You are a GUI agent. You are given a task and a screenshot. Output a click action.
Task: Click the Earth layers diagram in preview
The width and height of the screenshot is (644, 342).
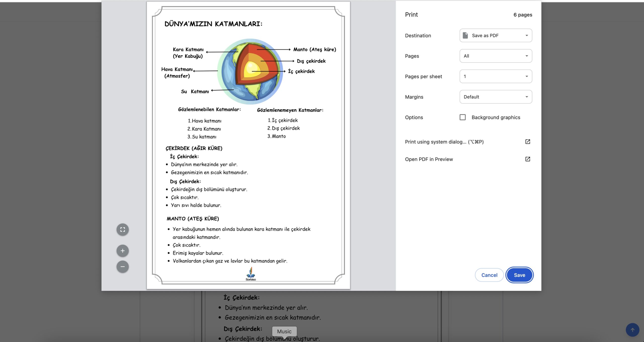250,71
